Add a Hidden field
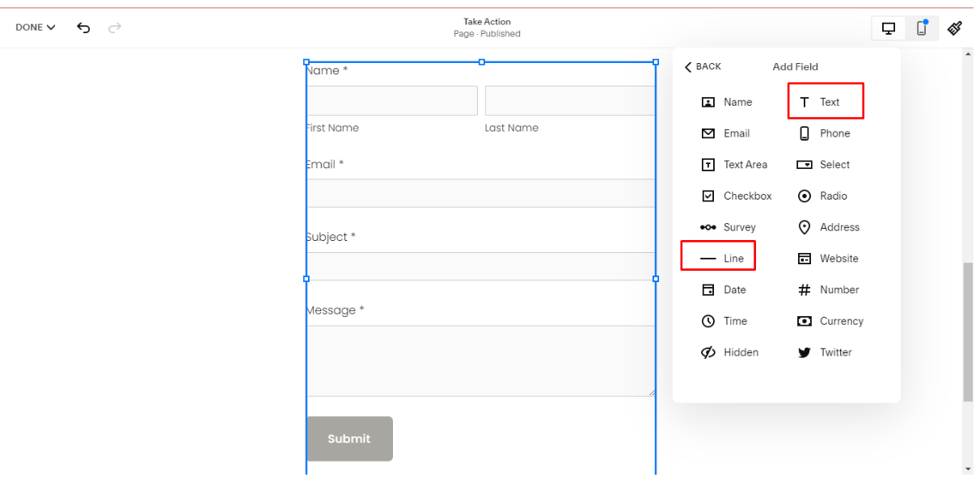Image resolution: width=980 pixels, height=493 pixels. [x=737, y=352]
